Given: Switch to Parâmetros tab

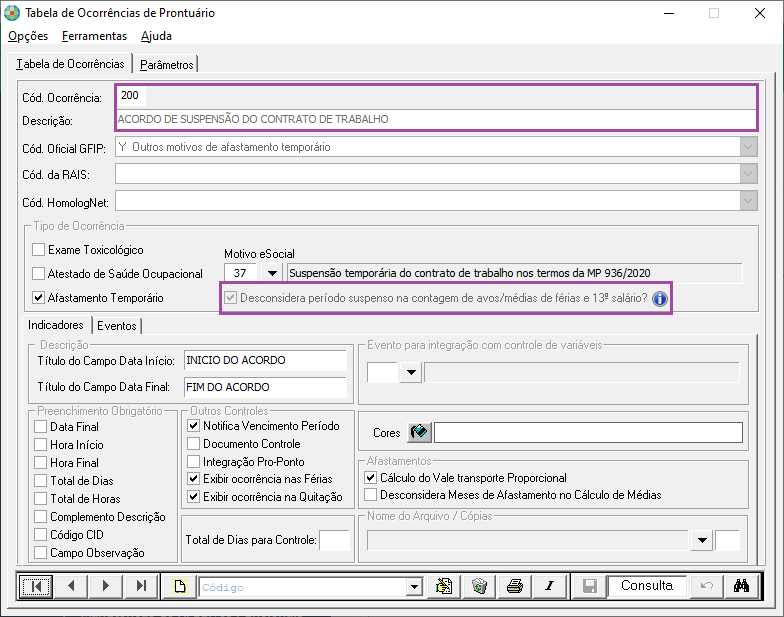Looking at the screenshot, I should 166,64.
